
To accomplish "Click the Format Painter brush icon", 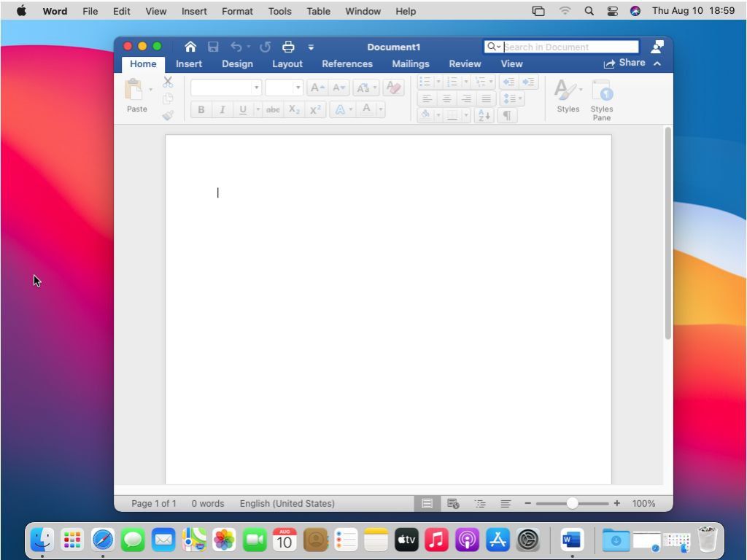I will [168, 115].
